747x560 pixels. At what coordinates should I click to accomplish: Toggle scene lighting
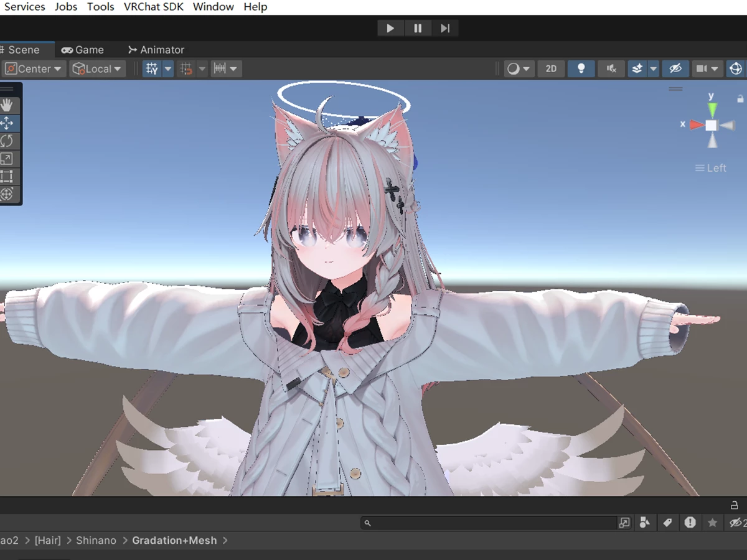point(581,69)
